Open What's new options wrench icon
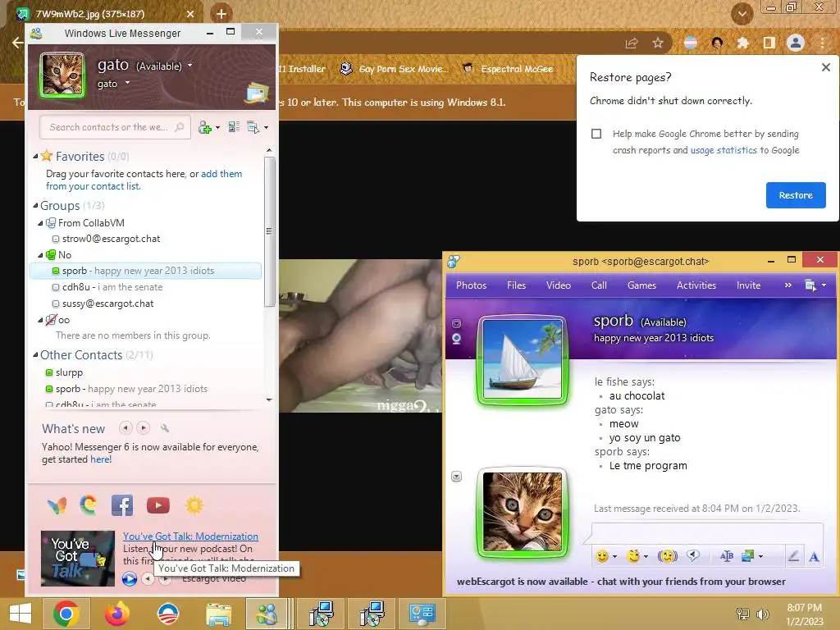This screenshot has height=630, width=840. tap(165, 428)
